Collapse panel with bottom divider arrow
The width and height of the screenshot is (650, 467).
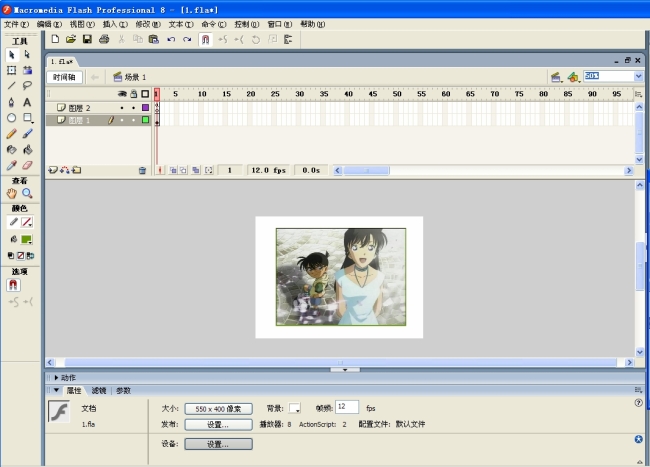tap(345, 370)
